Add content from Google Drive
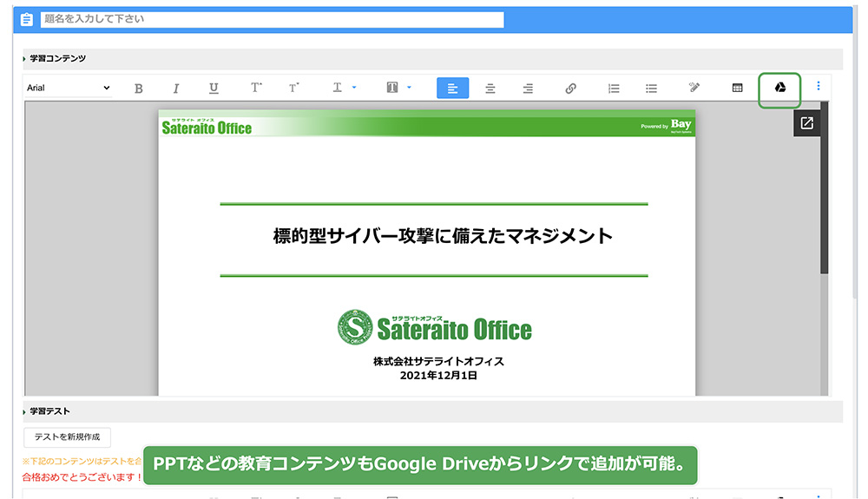Image resolution: width=868 pixels, height=499 pixels. click(x=780, y=88)
